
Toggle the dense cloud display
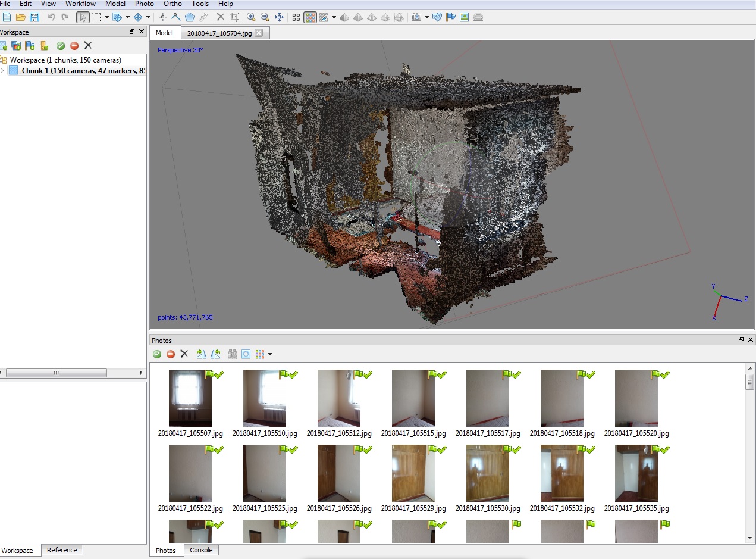pos(310,17)
